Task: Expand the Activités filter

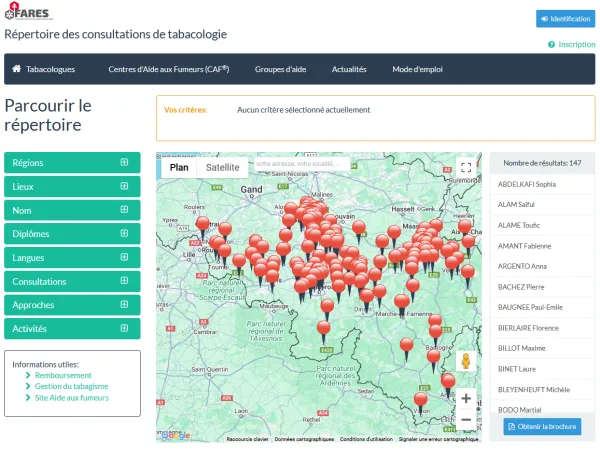Action: coord(72,329)
